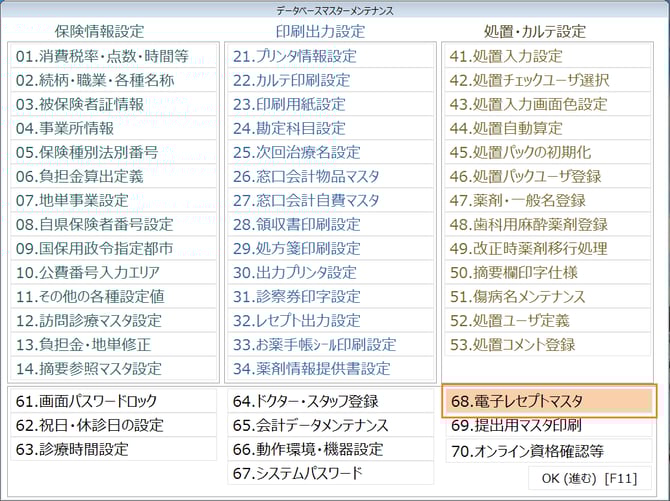Image resolution: width=670 pixels, height=501 pixels.
Task: Open 70.オンライン資格確認等
Action: [548, 449]
